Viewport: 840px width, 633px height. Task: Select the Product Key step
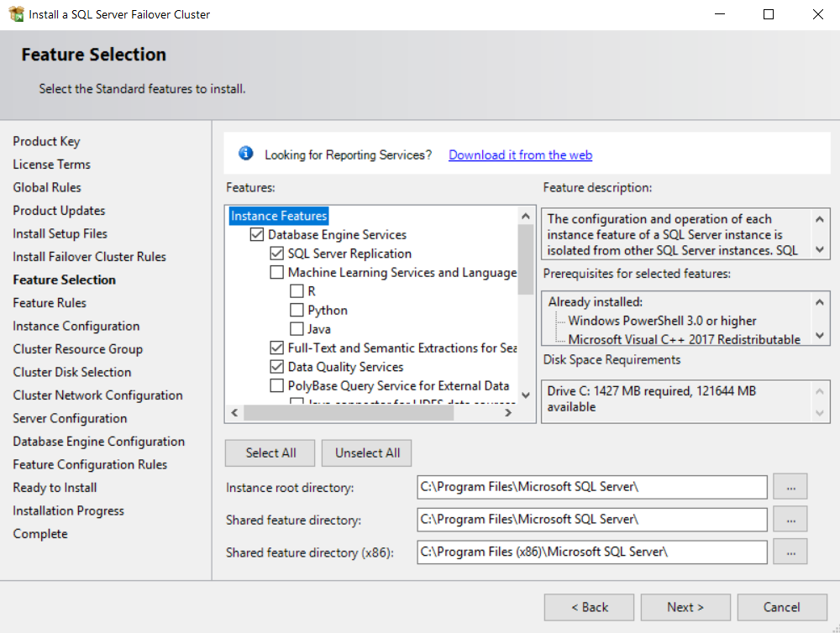click(46, 141)
